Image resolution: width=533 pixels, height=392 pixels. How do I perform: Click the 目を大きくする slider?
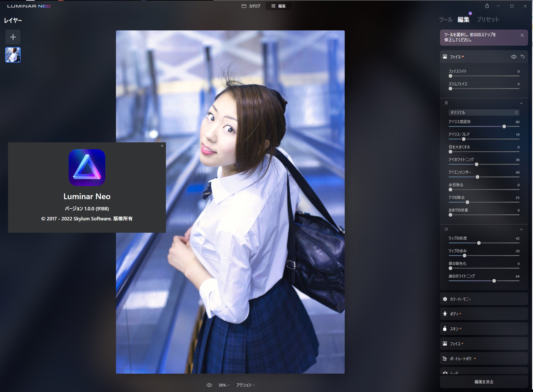(484, 152)
